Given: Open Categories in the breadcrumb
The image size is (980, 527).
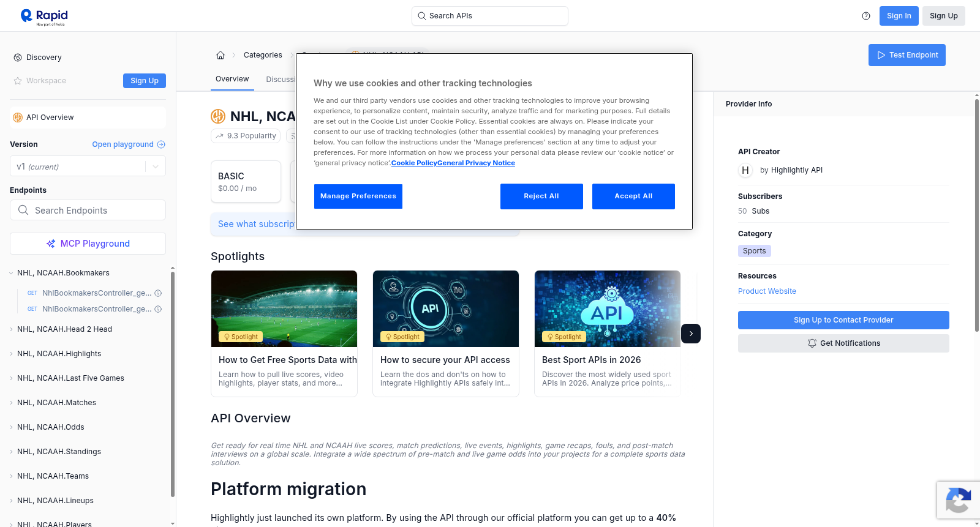Looking at the screenshot, I should pos(263,55).
